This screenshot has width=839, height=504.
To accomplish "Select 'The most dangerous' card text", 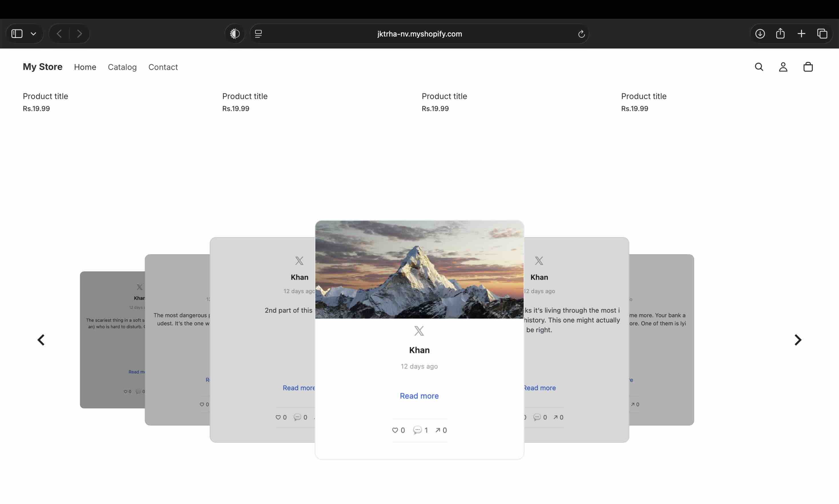I will [182, 319].
